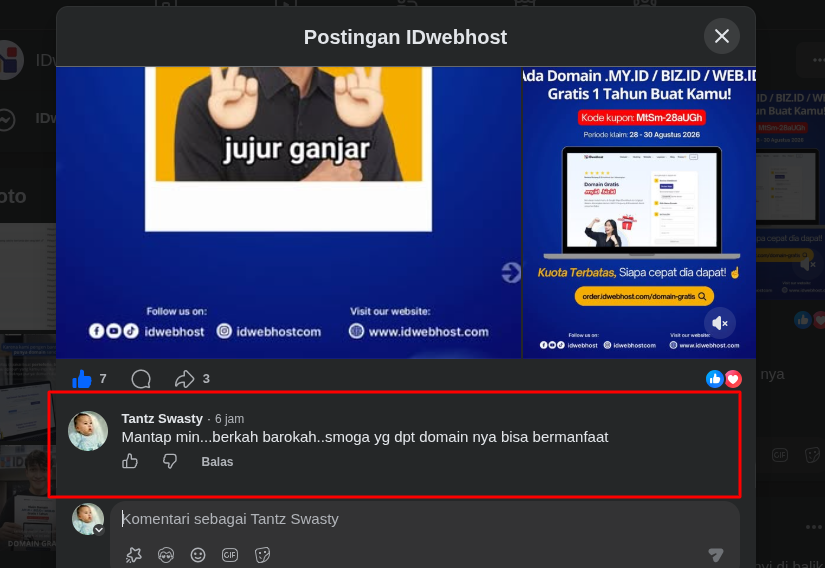Click the GIF icon in the background page
The height and width of the screenshot is (568, 825).
coord(780,455)
